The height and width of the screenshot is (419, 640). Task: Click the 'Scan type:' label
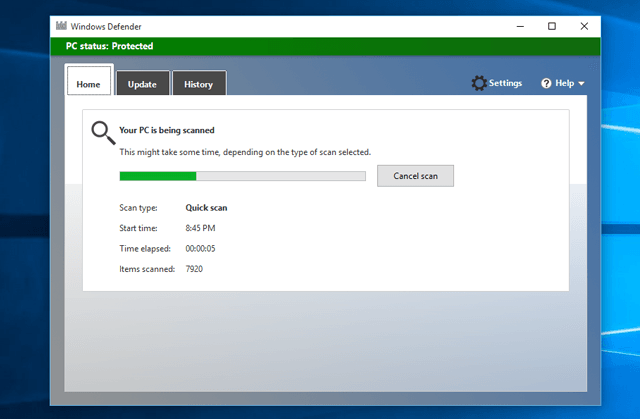[138, 208]
